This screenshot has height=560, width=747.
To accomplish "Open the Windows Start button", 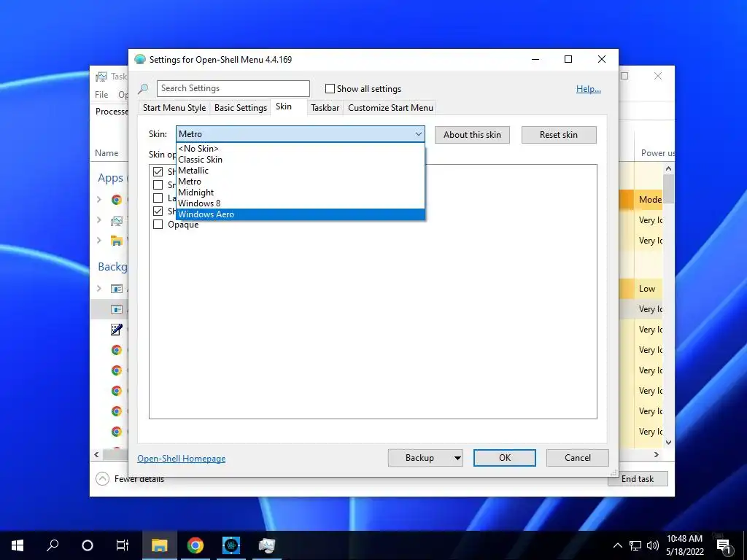I will 18,545.
